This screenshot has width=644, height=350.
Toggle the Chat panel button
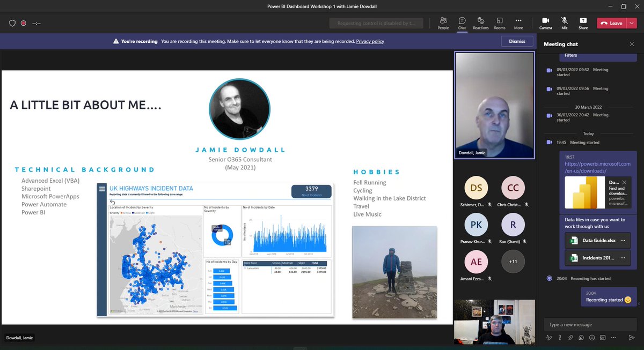tap(462, 23)
